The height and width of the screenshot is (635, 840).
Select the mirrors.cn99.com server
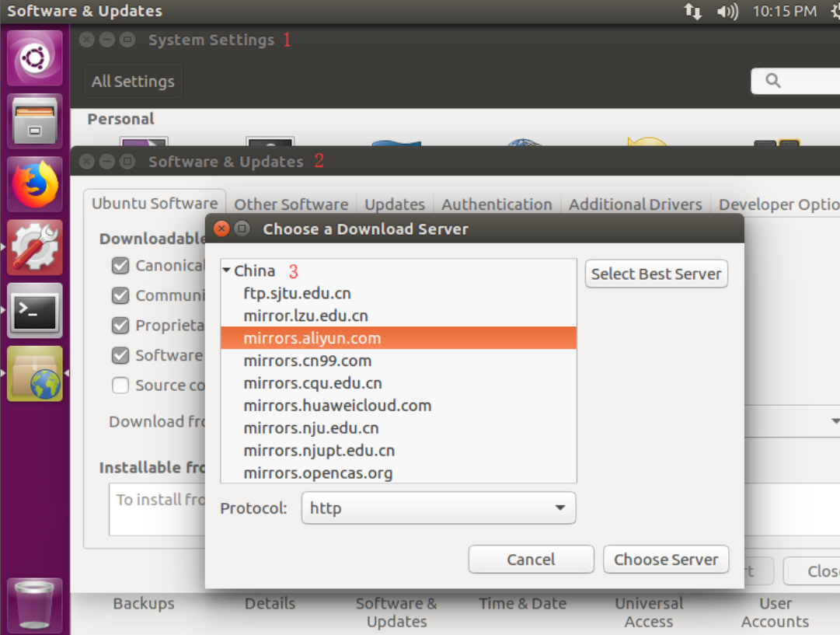coord(399,361)
